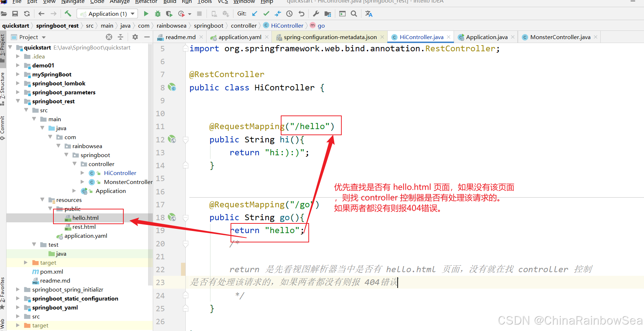This screenshot has width=644, height=331.
Task: Click the go method breadcrumb
Action: click(x=317, y=25)
